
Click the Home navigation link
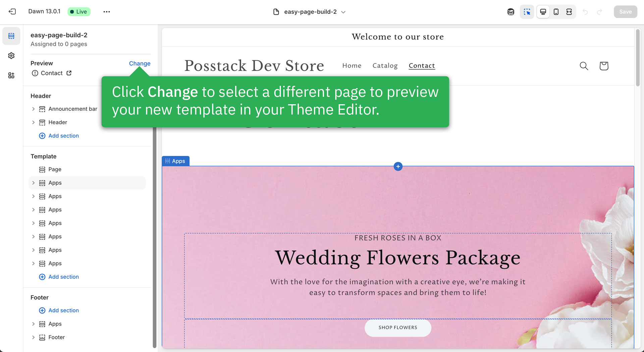[352, 66]
